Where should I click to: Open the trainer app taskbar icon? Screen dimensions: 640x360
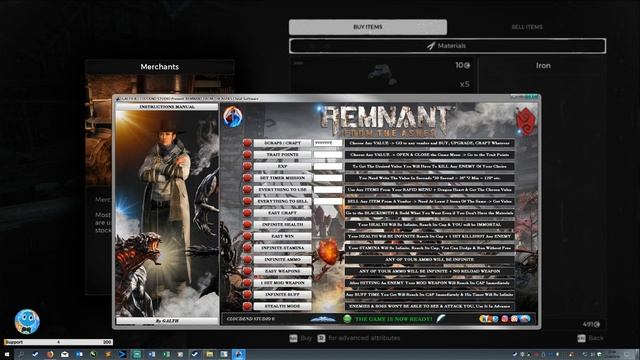(x=239, y=354)
